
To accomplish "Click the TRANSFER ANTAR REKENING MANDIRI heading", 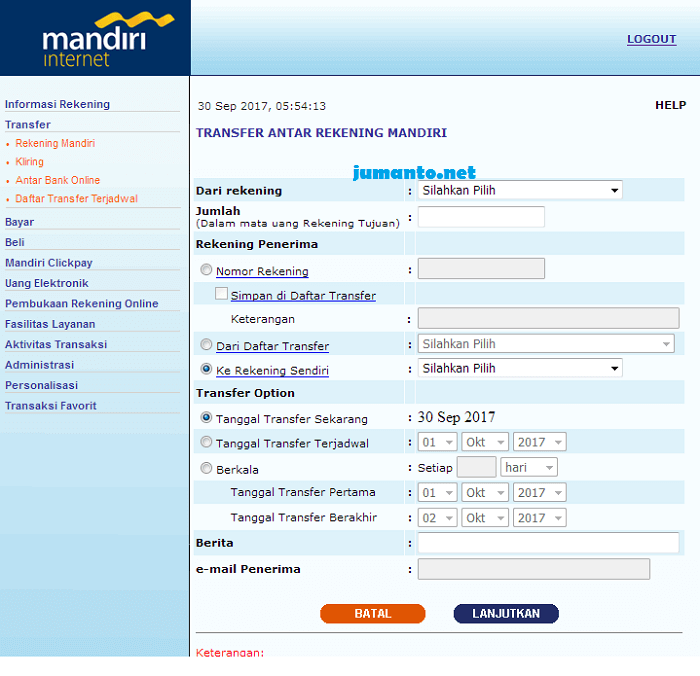I will click(321, 133).
